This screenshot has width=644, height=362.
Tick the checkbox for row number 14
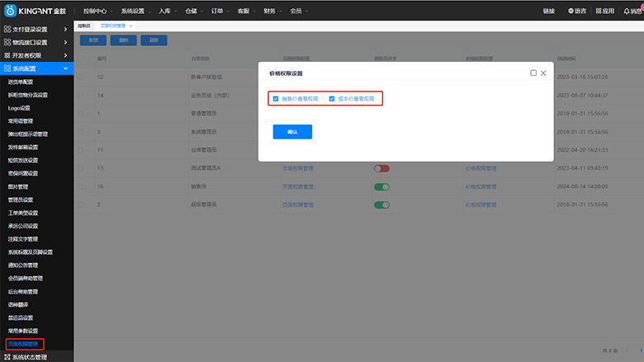[81, 95]
